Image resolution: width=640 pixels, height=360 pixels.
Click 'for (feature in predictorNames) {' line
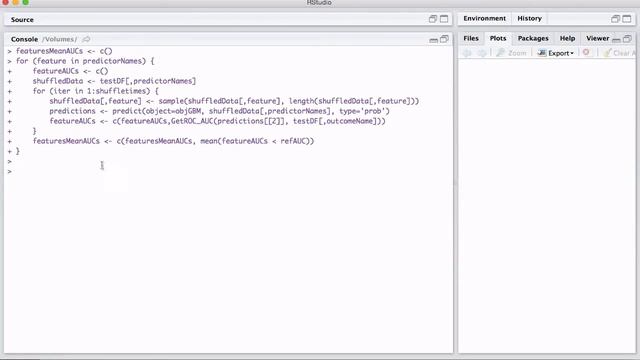[85, 61]
